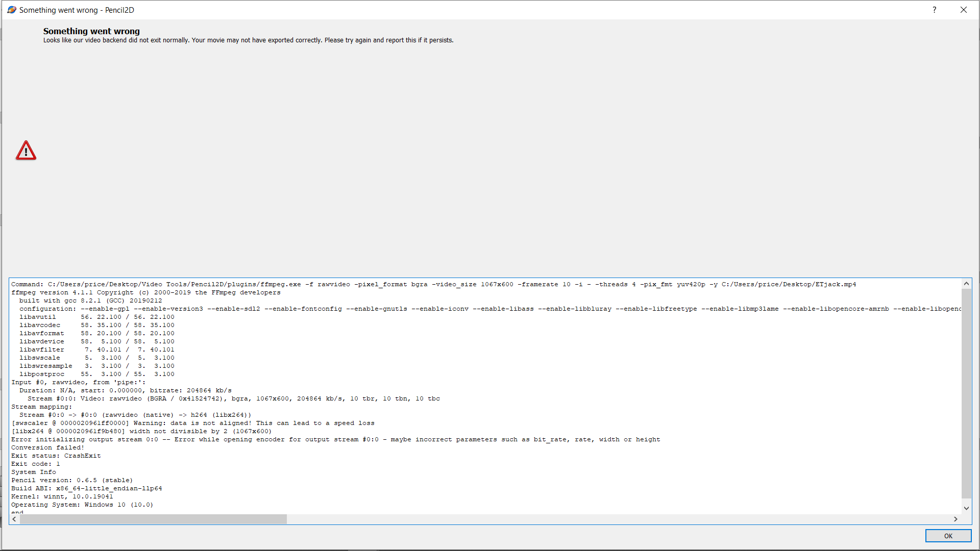
Task: Click the 'Operating System: Windows 10' line
Action: (82, 505)
